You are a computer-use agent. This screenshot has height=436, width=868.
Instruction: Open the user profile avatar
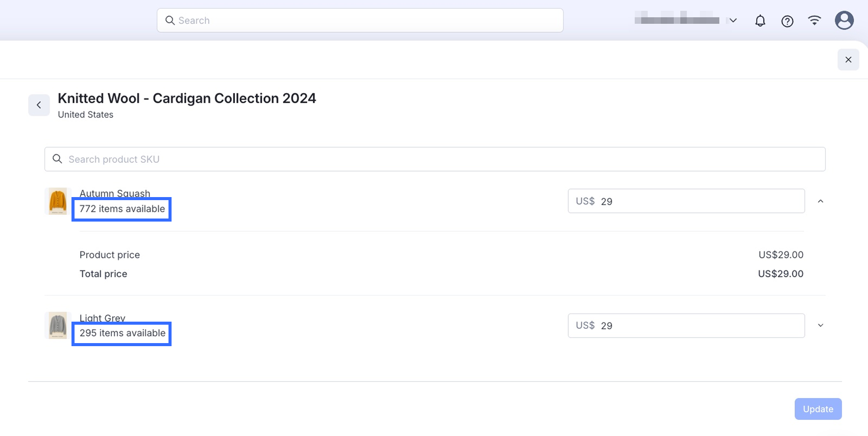tap(844, 20)
